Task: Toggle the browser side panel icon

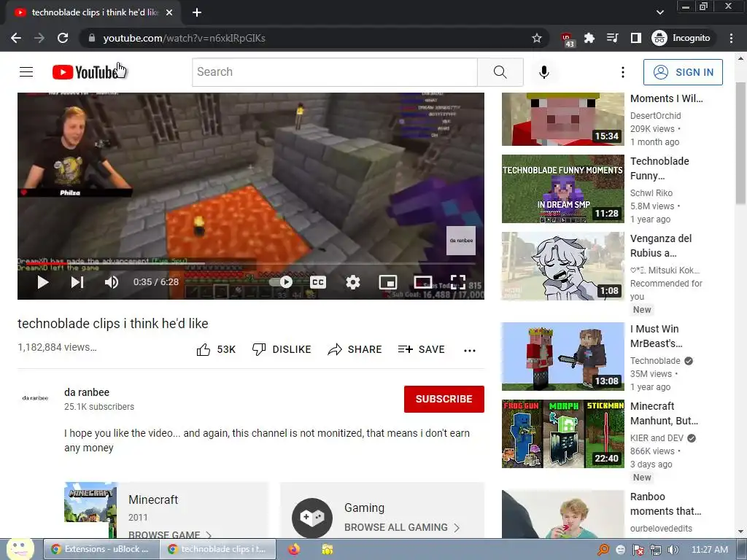Action: pyautogui.click(x=636, y=38)
